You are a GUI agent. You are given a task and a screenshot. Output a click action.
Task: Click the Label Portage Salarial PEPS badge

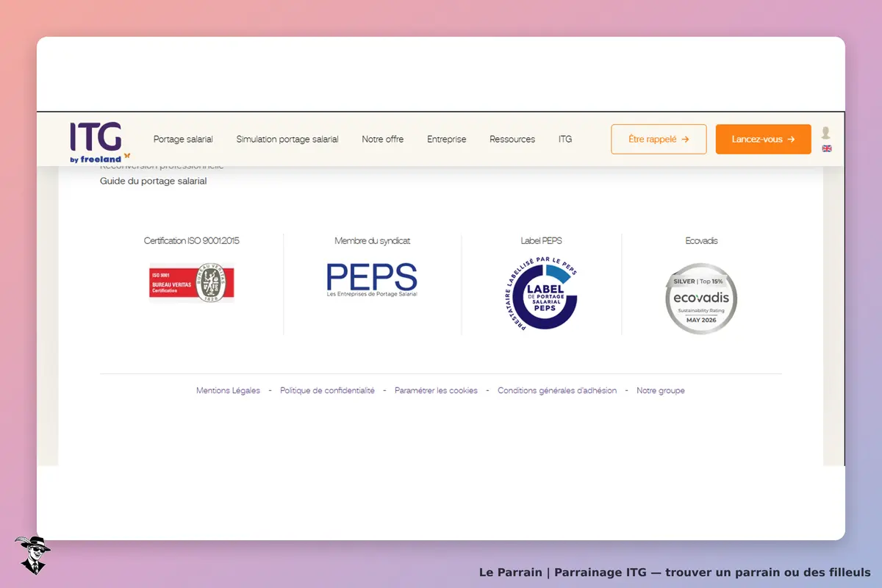[542, 293]
